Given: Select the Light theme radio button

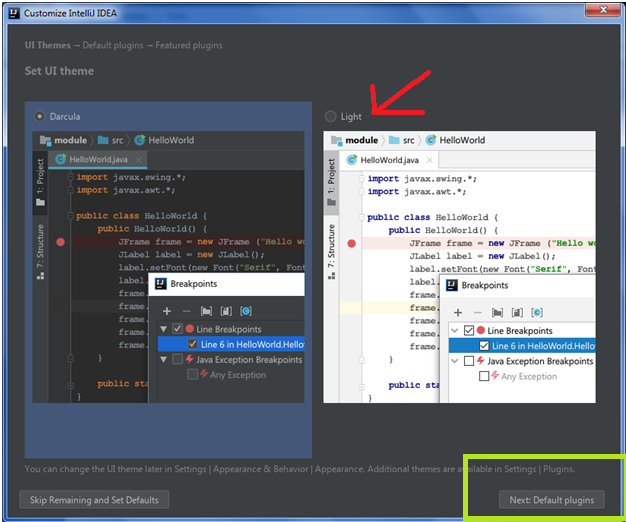Looking at the screenshot, I should [x=330, y=116].
